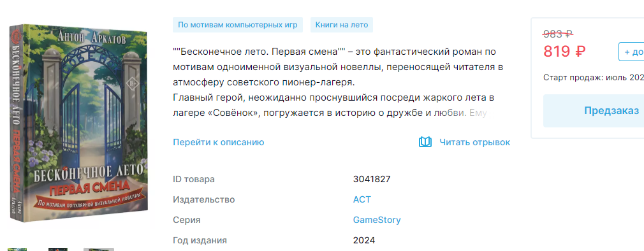This screenshot has height=251, width=644.
Task: Select the third highlighted thumbnail with grey border
Action: (99, 249)
